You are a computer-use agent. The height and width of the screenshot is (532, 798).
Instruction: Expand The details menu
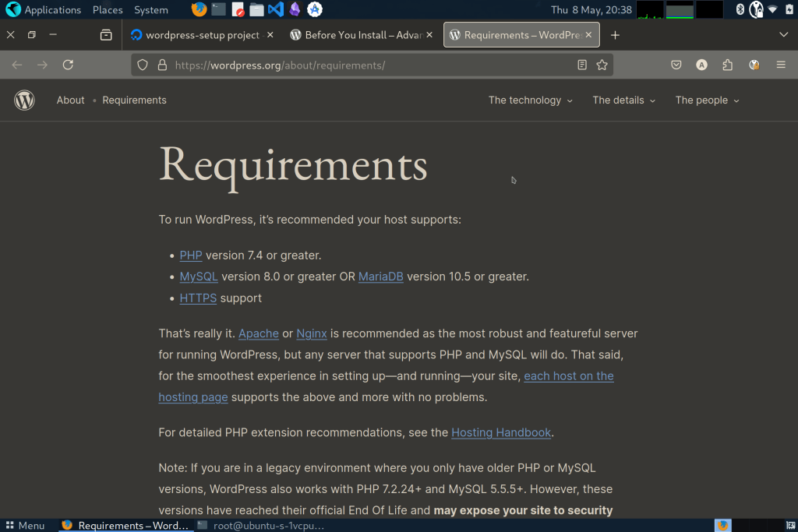623,100
